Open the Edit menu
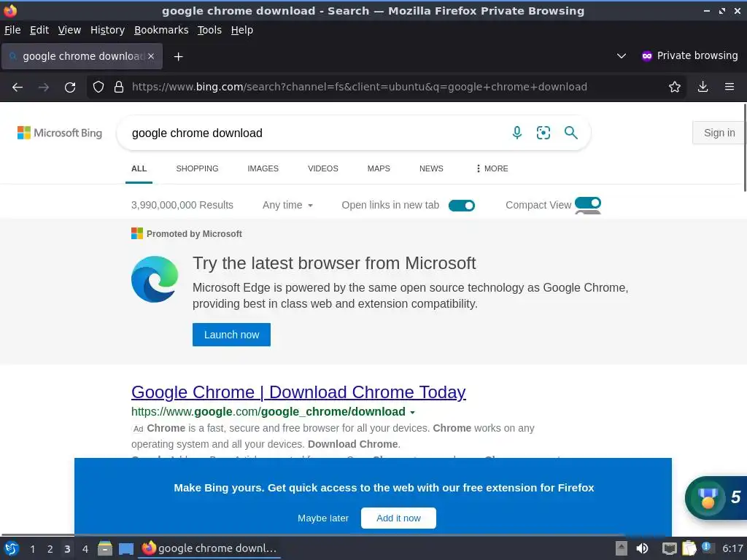Screen dimensions: 747x560 (39, 30)
